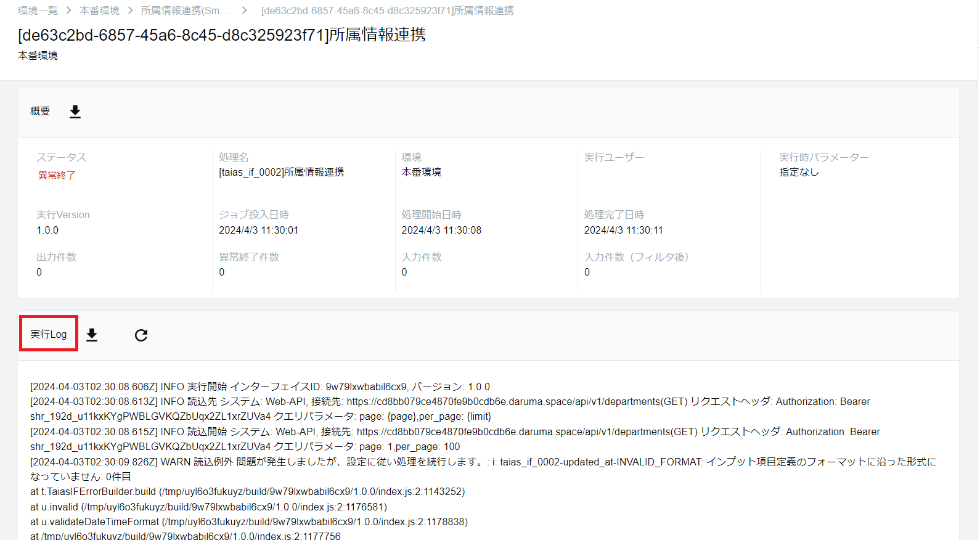Click the 実行Version value 1.0.0
980x540 pixels.
point(47,230)
